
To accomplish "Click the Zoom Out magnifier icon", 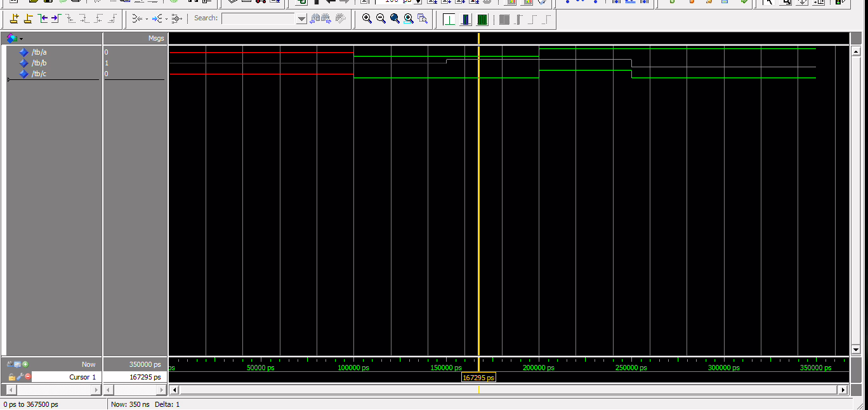I will 381,18.
